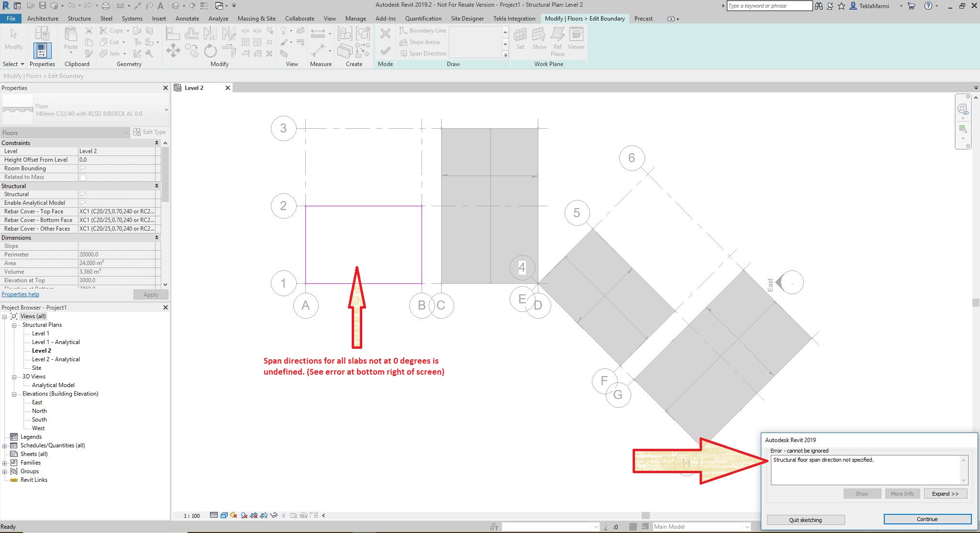Toggle the Enable Analytical Model checkbox
The width and height of the screenshot is (980, 533).
tap(83, 203)
